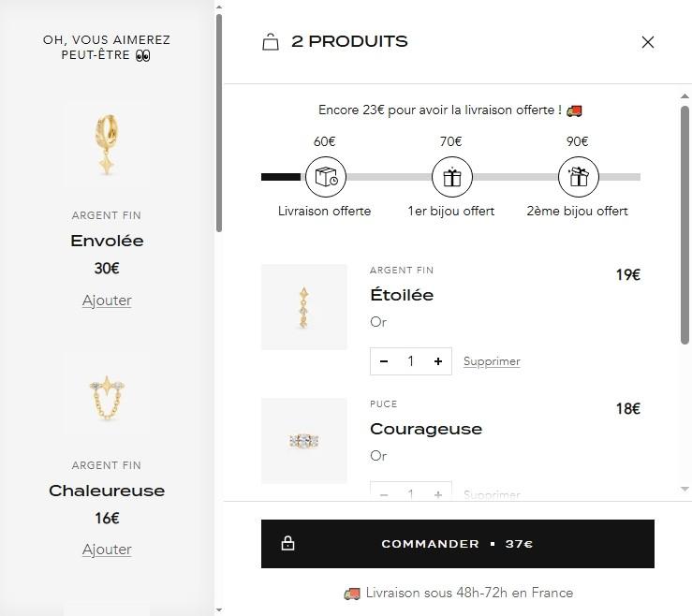Click the Envolée earring image
692x616 pixels.
pos(107,145)
